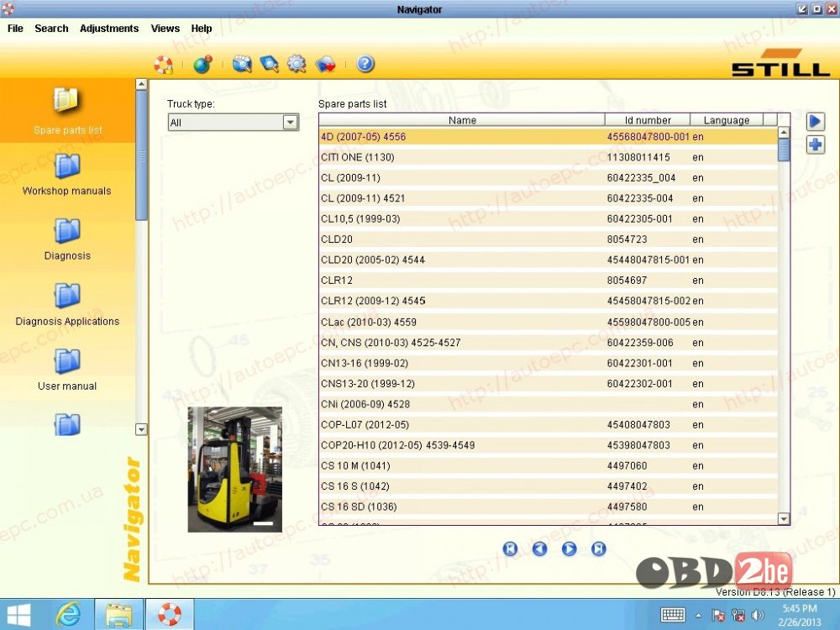Image resolution: width=840 pixels, height=630 pixels.
Task: Click sidebar scrollbar down arrow
Action: pos(141,429)
